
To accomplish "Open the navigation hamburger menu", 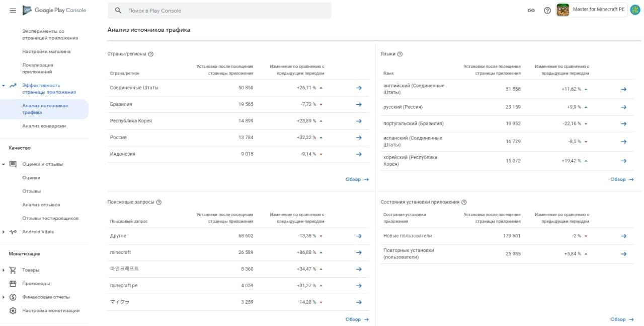I will pos(13,10).
